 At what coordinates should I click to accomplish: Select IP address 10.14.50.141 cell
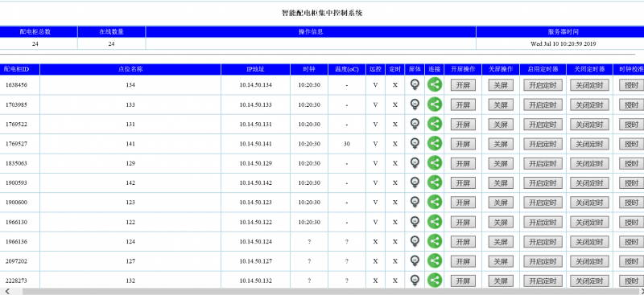255,144
